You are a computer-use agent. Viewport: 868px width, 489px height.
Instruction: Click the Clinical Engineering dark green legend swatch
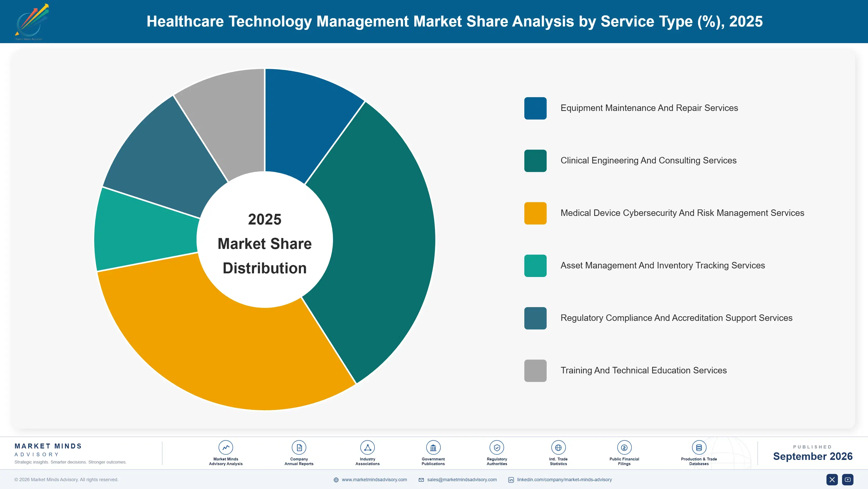(x=535, y=161)
